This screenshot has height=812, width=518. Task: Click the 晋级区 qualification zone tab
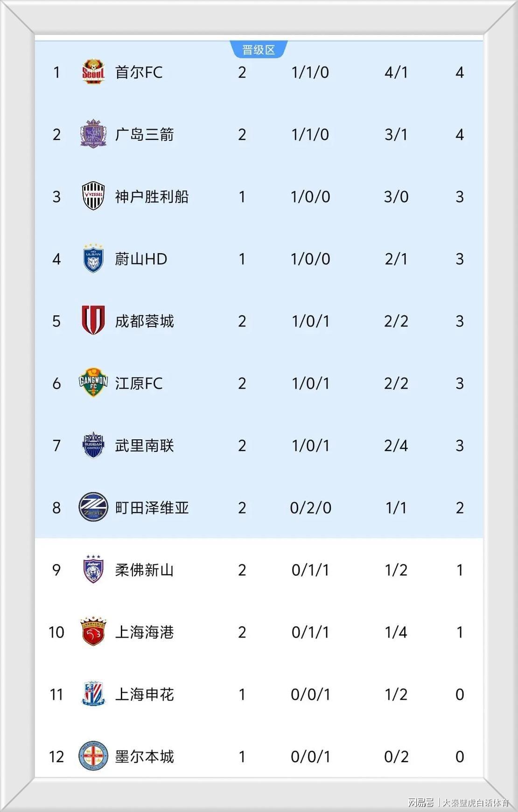coord(259,49)
